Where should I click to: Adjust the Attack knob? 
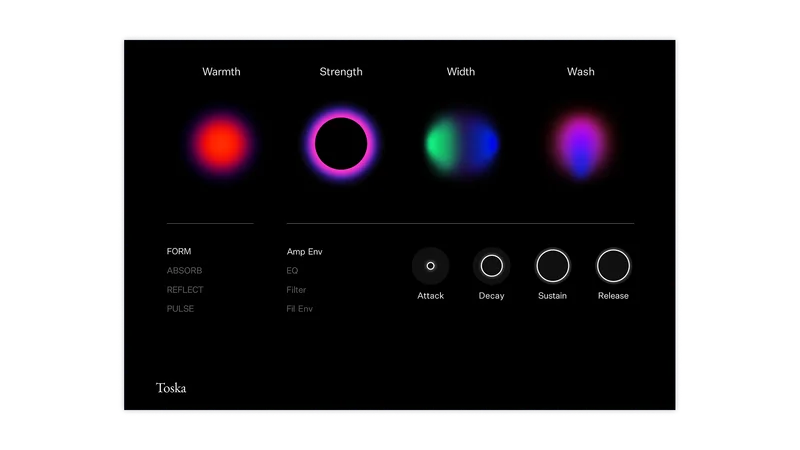[x=431, y=266]
